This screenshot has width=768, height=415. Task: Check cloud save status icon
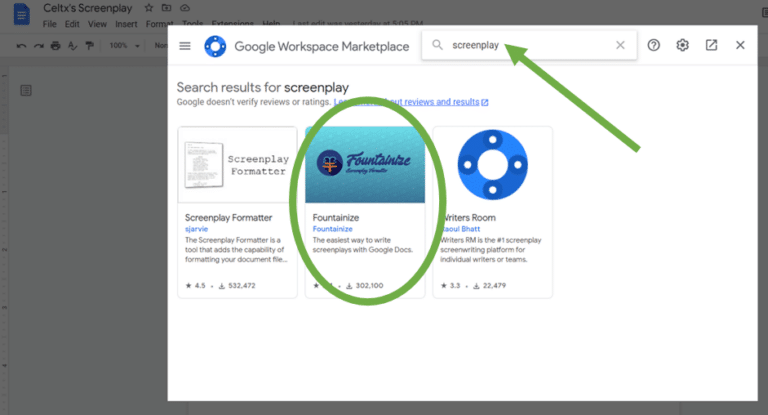[x=185, y=8]
